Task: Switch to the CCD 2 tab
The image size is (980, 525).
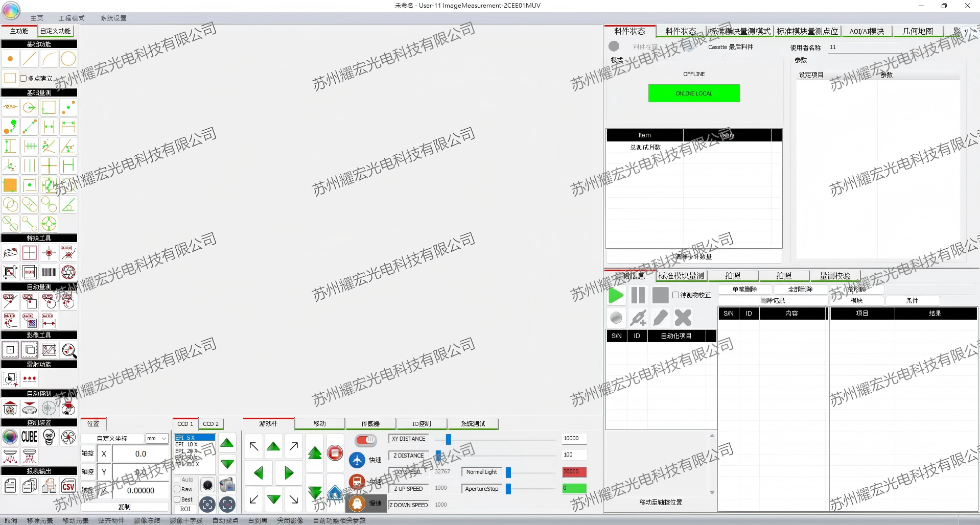Action: (211, 424)
